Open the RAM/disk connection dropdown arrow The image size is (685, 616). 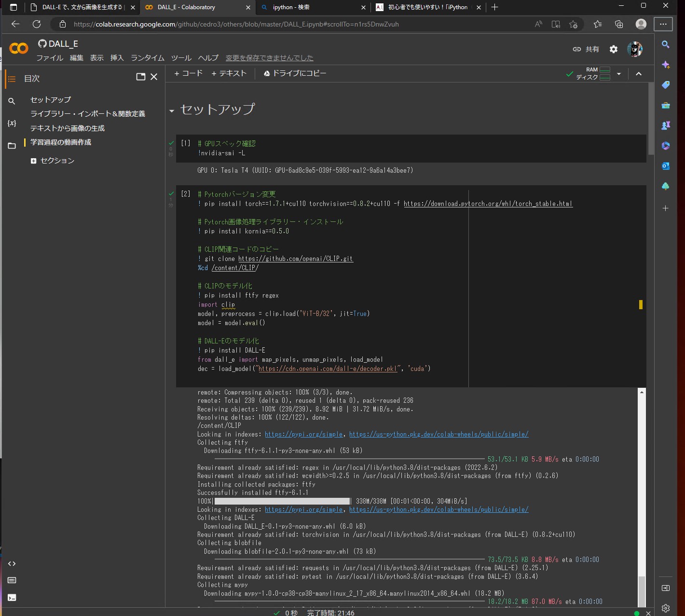619,74
